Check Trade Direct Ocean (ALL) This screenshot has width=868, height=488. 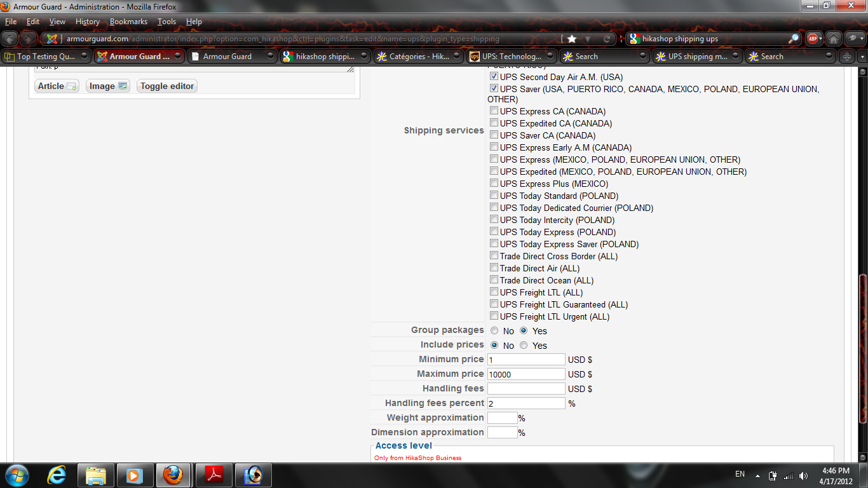pos(494,280)
